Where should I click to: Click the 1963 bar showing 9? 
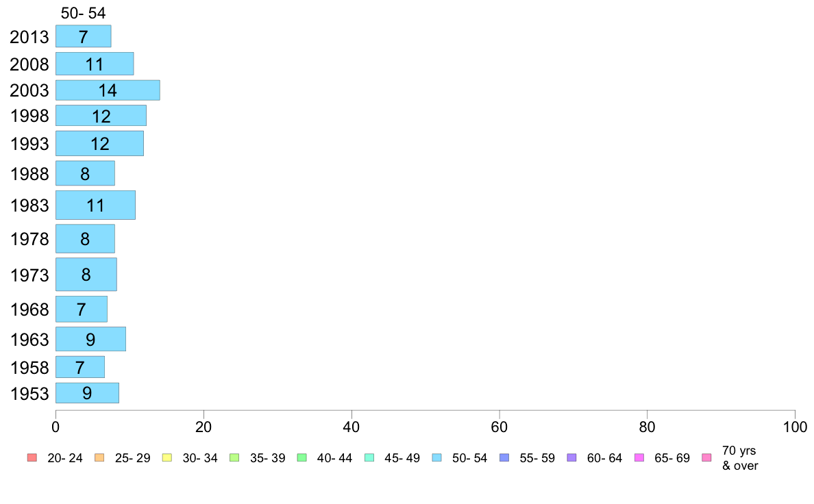click(91, 339)
